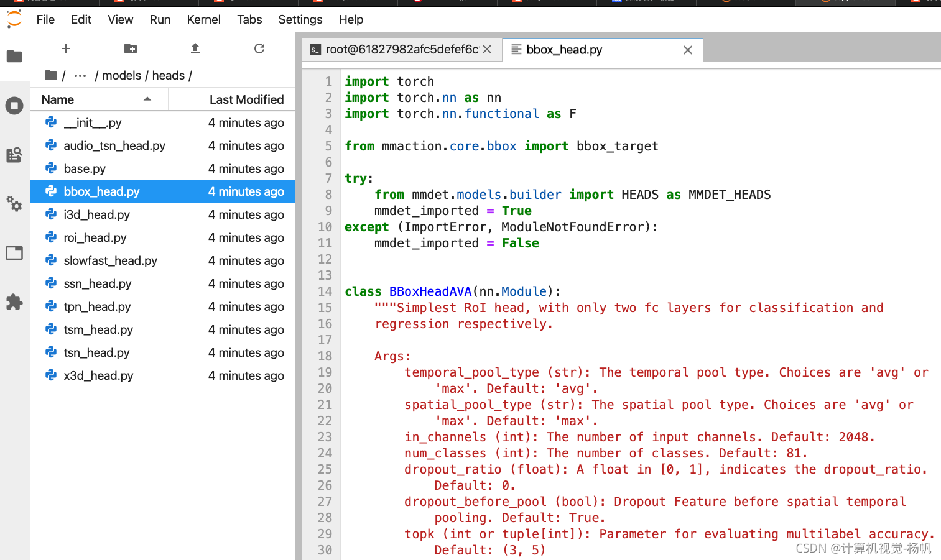Open the Run menu

pos(160,19)
